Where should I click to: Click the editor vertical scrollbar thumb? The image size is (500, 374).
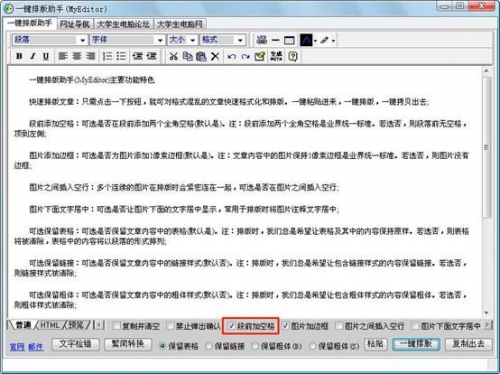coord(487,147)
